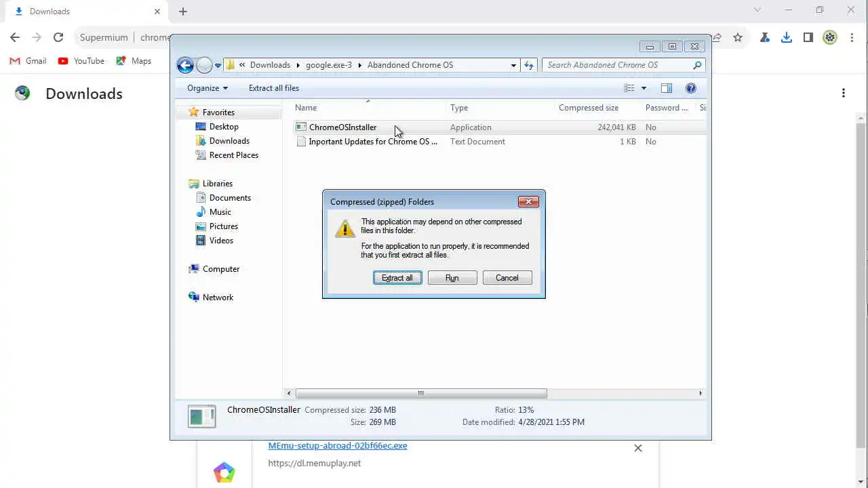
Task: Click google.exe-3 in address breadcrumb
Action: (329, 65)
